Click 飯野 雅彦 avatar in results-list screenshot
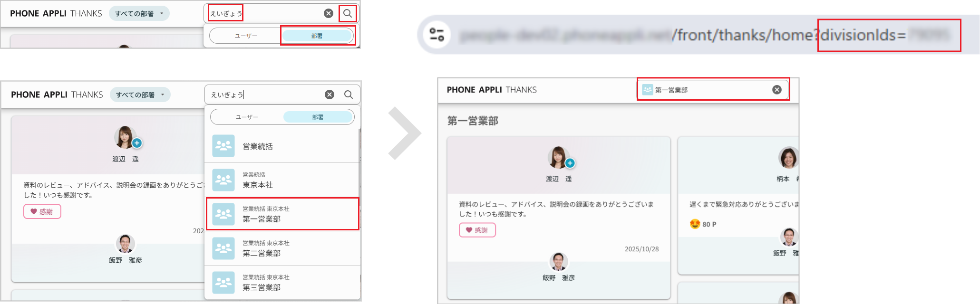Screen dimensions: 980x304 click(x=126, y=244)
